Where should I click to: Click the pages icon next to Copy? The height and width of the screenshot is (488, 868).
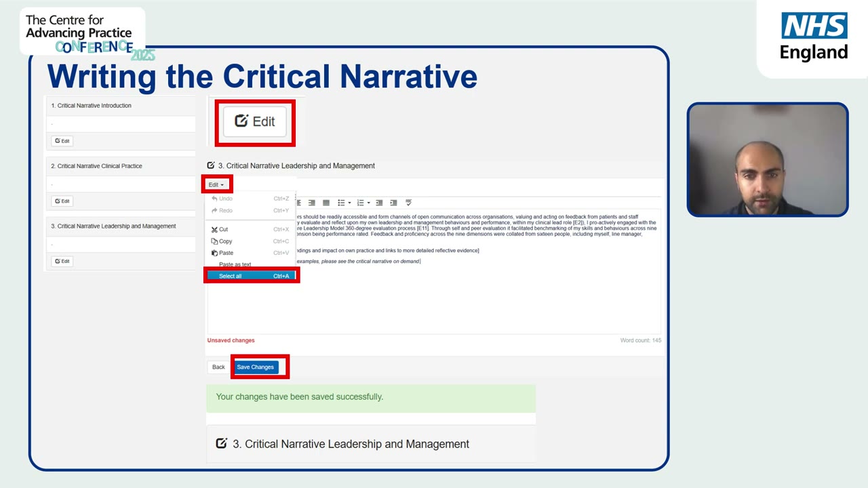(214, 241)
